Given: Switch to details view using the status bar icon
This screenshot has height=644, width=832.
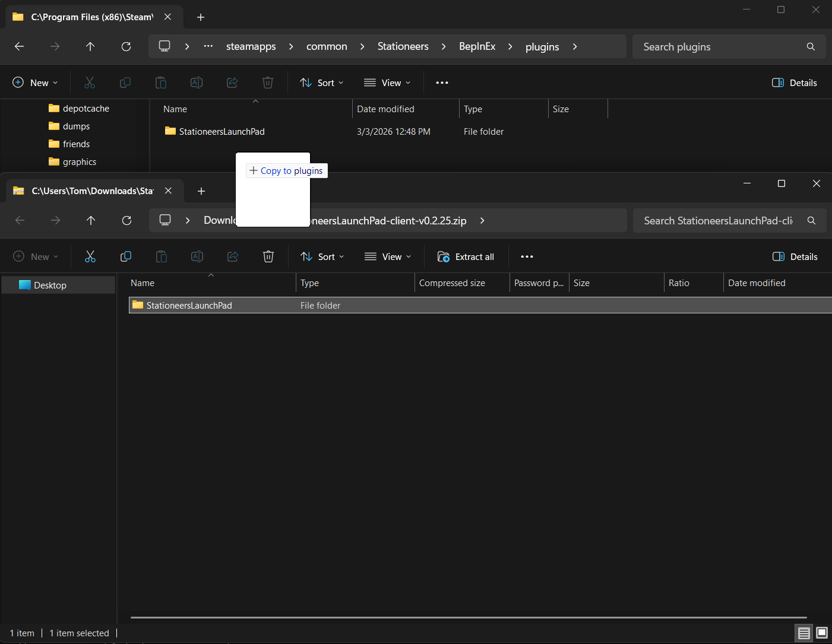Looking at the screenshot, I should (803, 633).
